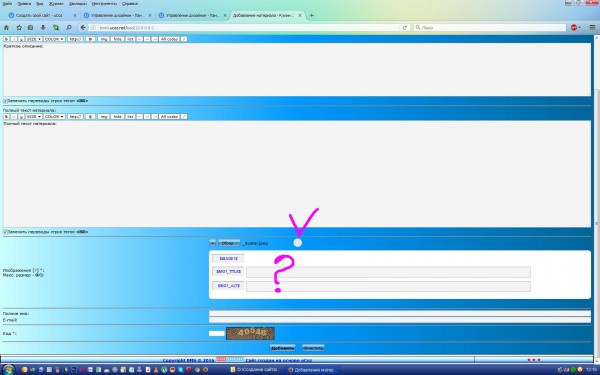Image resolution: width=600 pixels, height=375 pixels.
Task: Expand the COLOR dropdown in the upper editor toolbar
Action: (54, 39)
